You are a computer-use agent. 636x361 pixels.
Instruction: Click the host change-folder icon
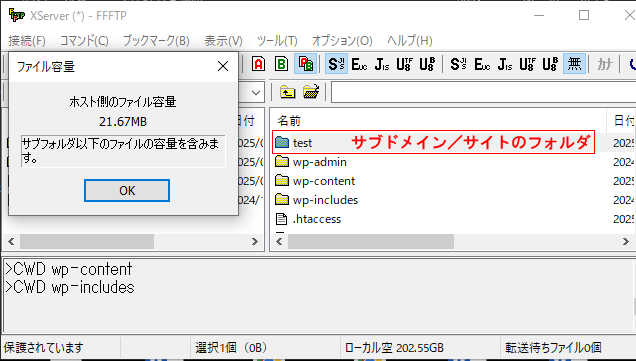tap(311, 92)
